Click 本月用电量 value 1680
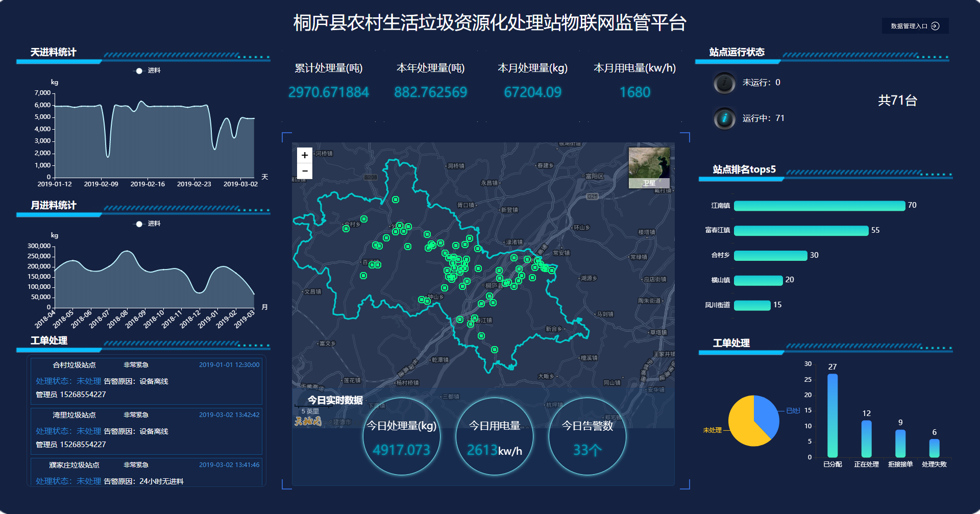The width and height of the screenshot is (980, 514). [x=635, y=92]
